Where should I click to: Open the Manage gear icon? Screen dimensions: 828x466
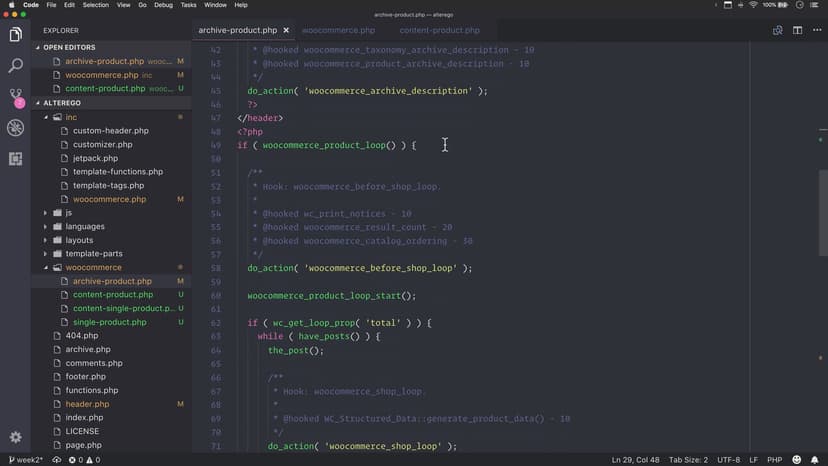tap(15, 437)
